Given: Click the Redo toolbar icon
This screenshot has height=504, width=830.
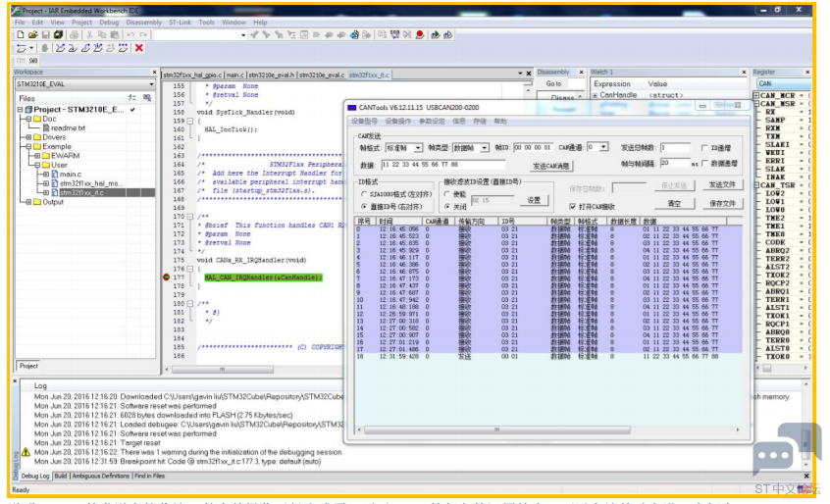Looking at the screenshot, I should (143, 35).
